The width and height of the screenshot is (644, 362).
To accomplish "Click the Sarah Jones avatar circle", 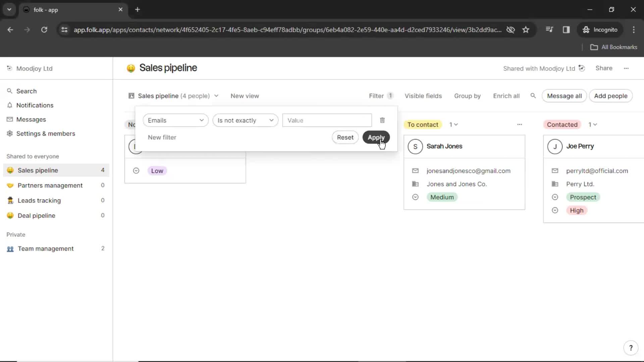I will click(415, 146).
